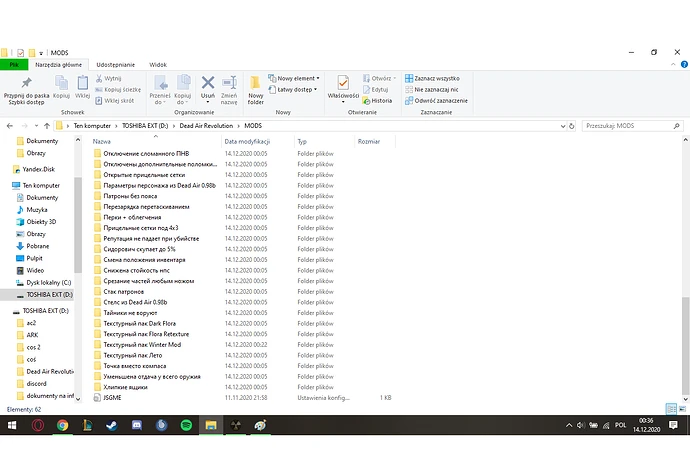Open the notification center icon
The height and width of the screenshot is (454, 690).
point(673,425)
